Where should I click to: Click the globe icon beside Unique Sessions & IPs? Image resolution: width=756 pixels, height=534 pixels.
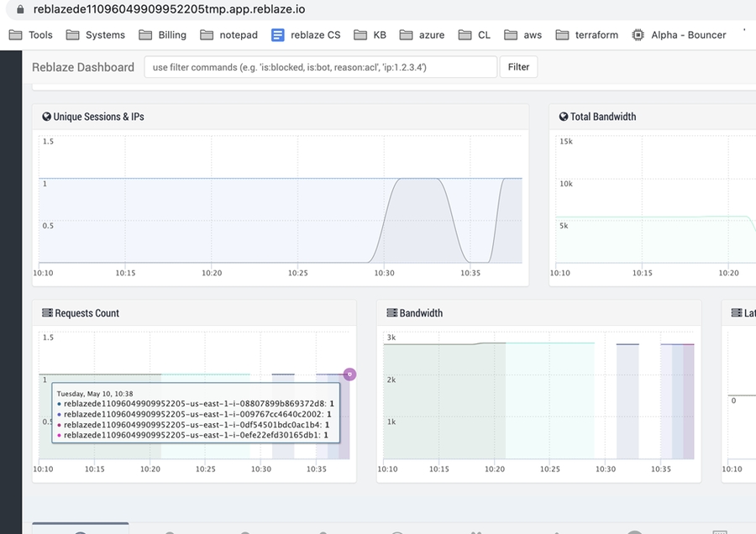point(47,117)
